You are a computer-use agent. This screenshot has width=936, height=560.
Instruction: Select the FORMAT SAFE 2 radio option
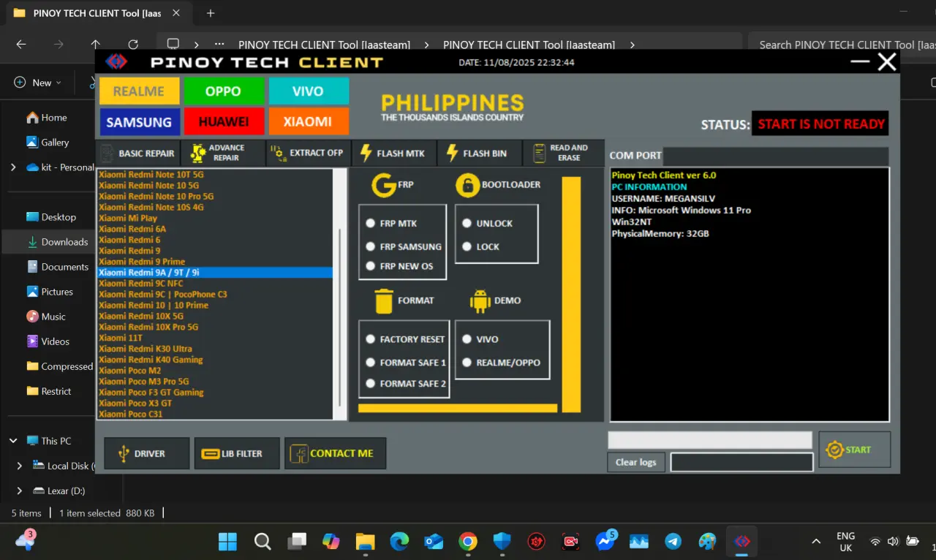(371, 383)
